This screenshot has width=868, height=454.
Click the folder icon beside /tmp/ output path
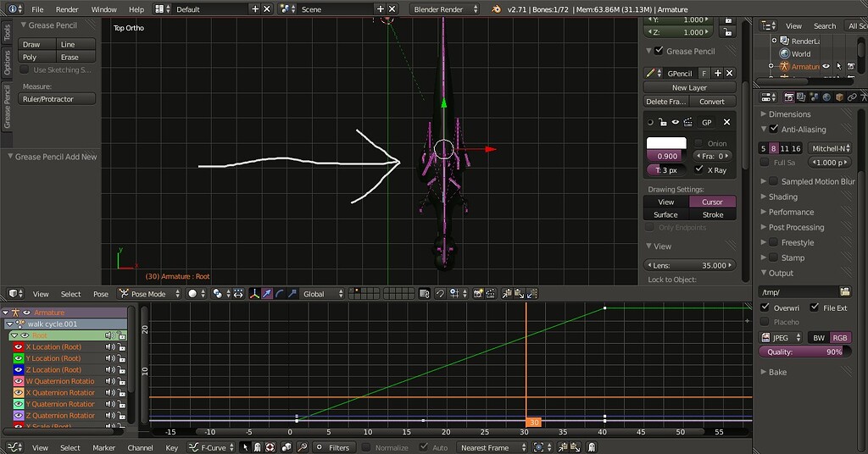[x=845, y=291]
